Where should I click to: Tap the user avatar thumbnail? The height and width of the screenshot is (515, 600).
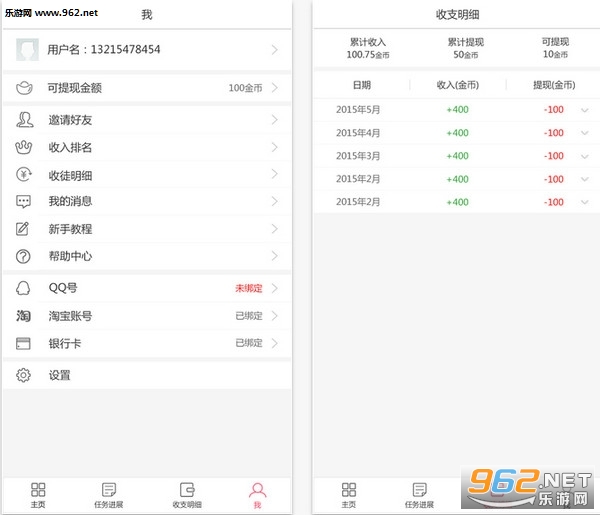(29, 49)
